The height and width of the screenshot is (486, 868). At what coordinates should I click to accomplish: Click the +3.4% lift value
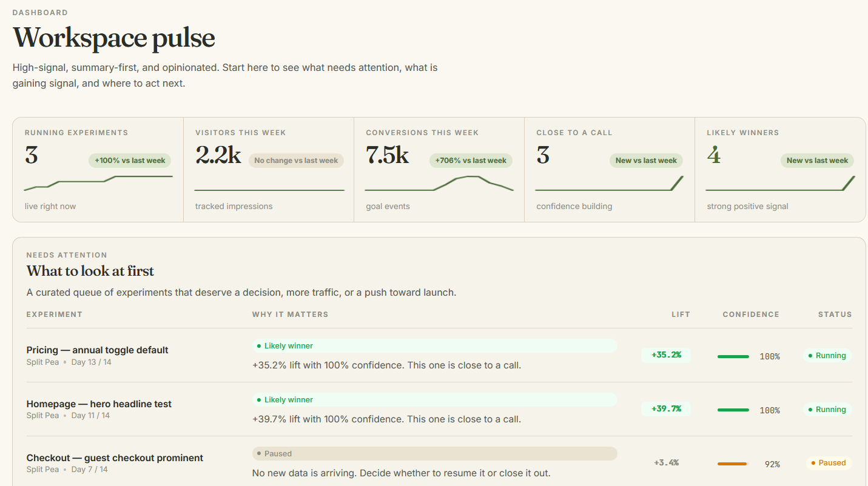666,463
